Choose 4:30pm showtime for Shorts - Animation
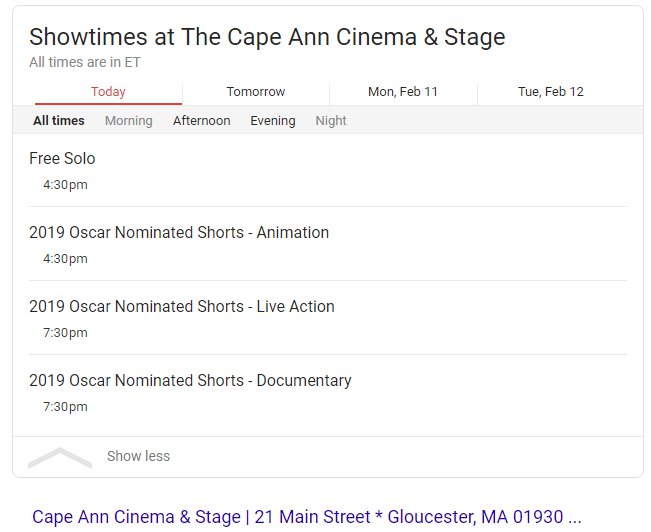 65,259
